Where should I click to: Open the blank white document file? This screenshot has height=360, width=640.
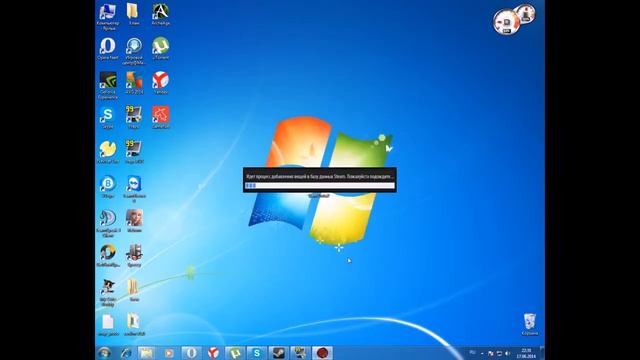[x=108, y=325]
